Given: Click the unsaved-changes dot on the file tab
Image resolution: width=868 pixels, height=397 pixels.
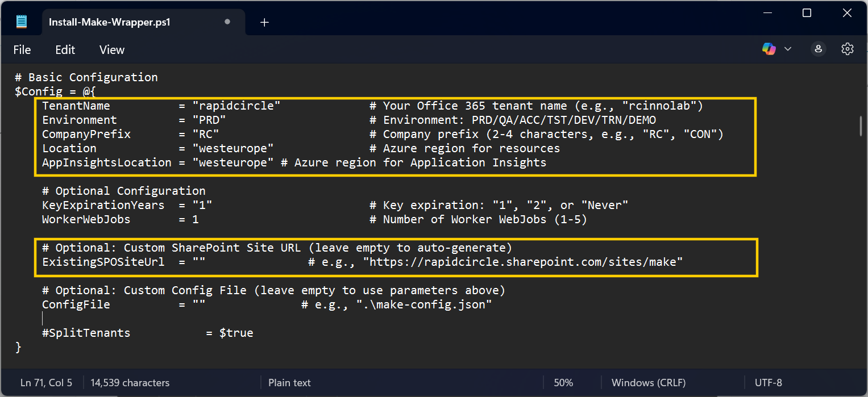Looking at the screenshot, I should [227, 22].
